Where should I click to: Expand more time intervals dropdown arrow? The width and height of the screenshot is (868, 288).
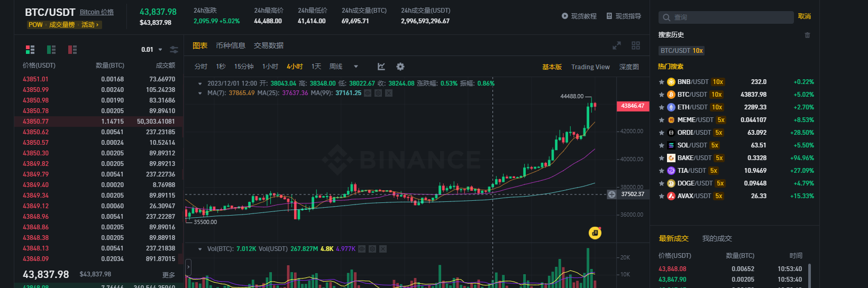tap(356, 67)
